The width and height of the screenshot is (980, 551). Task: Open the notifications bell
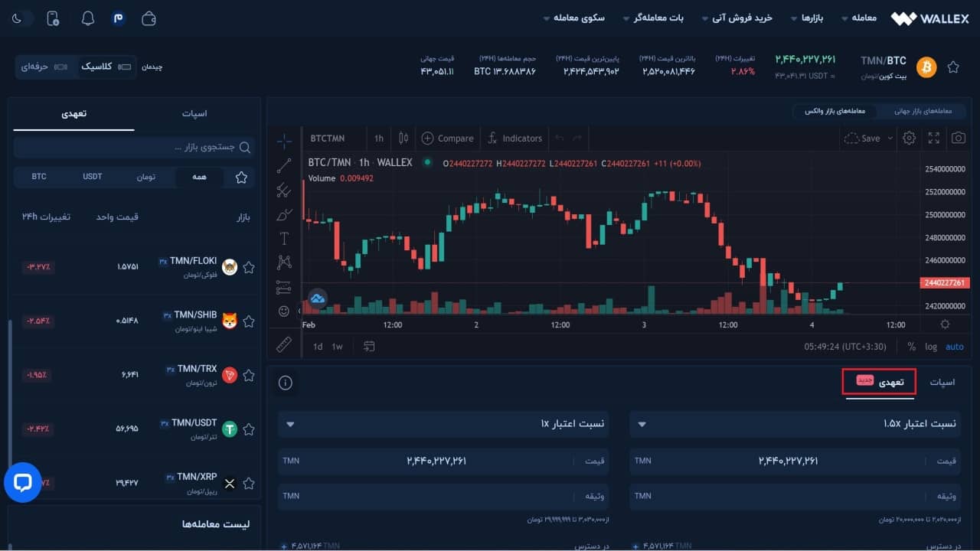tap(88, 18)
